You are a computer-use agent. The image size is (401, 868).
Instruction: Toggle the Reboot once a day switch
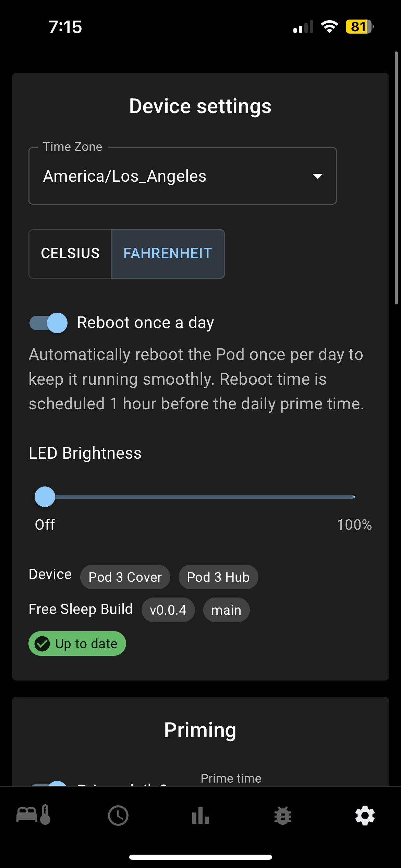click(48, 323)
